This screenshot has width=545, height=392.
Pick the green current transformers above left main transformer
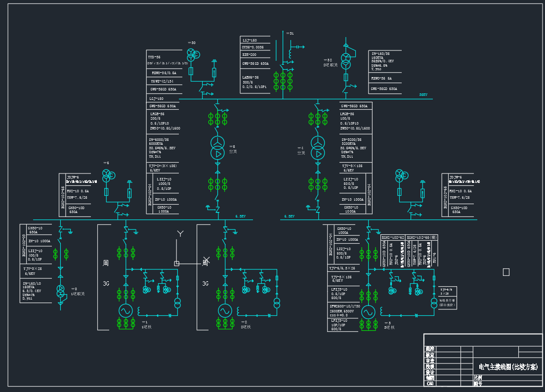[217, 119]
